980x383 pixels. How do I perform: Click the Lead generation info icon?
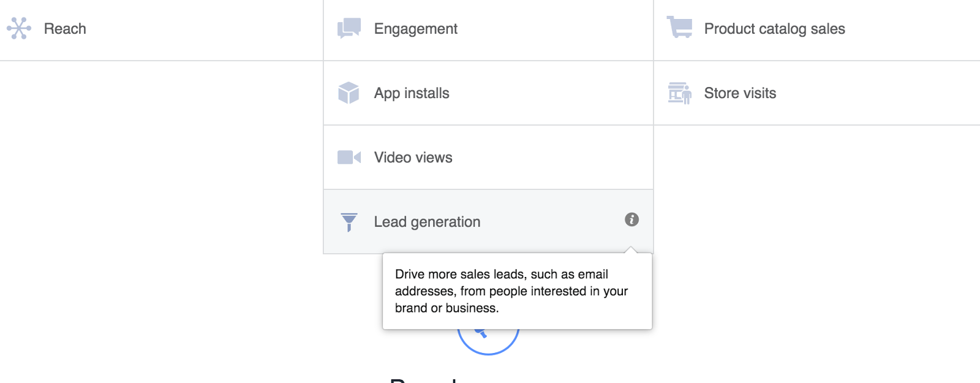[x=631, y=219]
